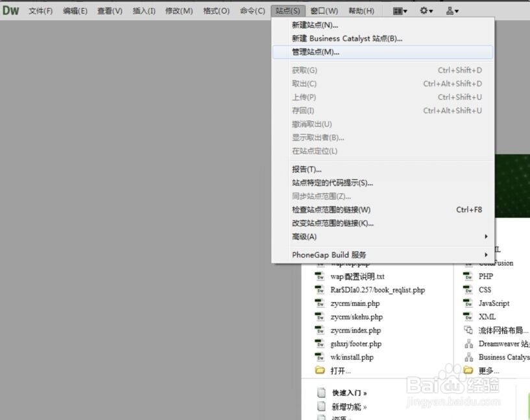Open recent file zycrm/index.php
The image size is (530, 420).
[355, 330]
